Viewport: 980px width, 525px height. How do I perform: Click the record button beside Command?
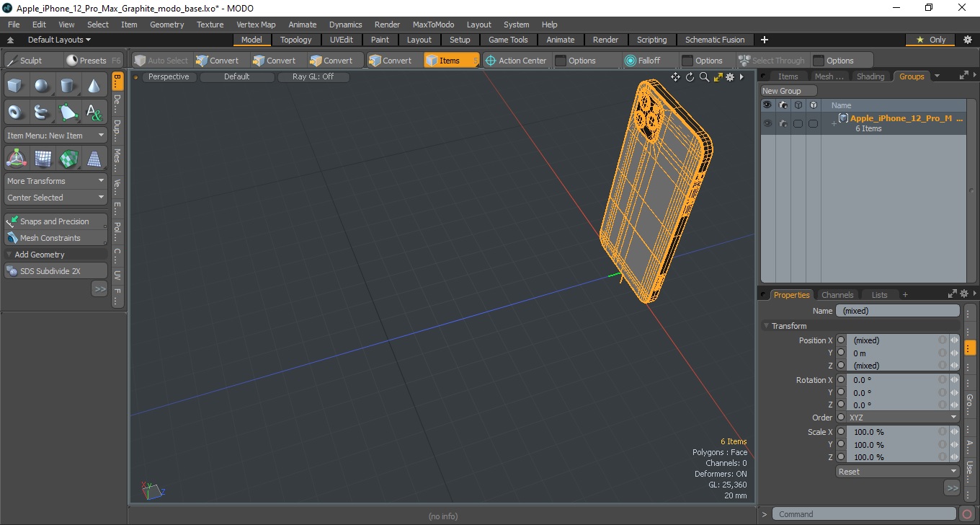pyautogui.click(x=968, y=514)
